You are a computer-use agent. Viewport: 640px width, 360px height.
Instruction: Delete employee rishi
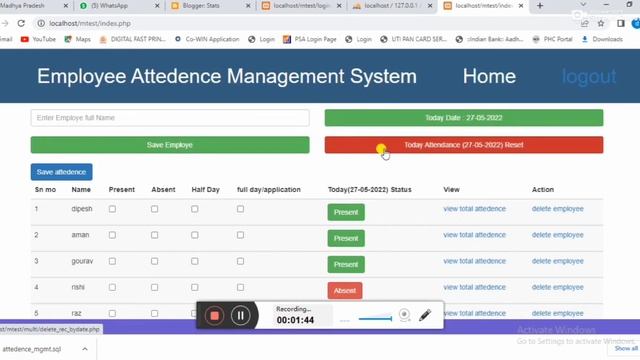[558, 287]
